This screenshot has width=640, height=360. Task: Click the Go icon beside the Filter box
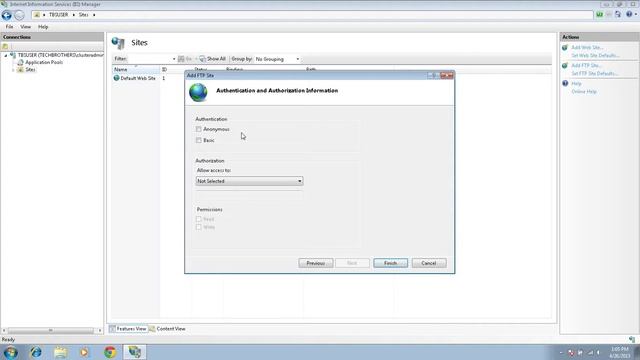click(x=181, y=59)
